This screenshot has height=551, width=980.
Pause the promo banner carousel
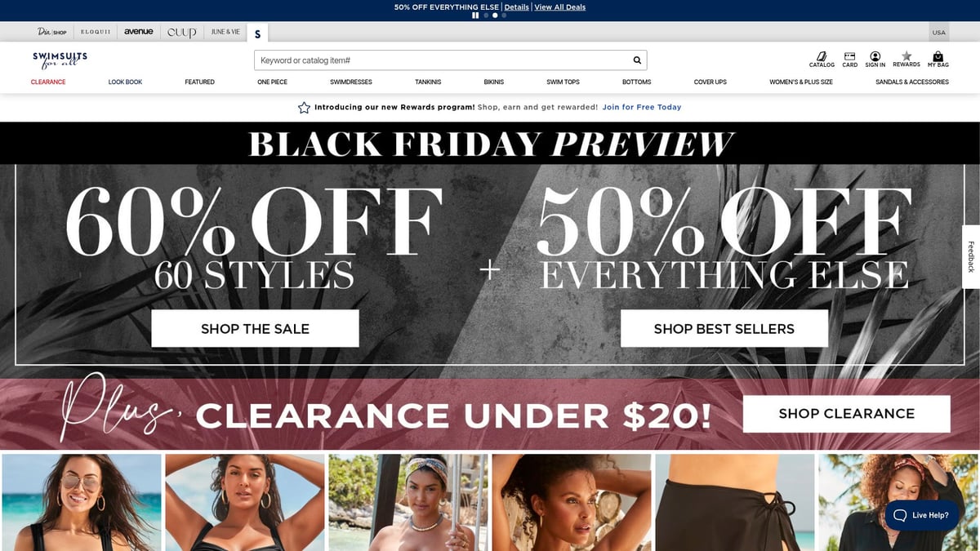[x=476, y=16]
